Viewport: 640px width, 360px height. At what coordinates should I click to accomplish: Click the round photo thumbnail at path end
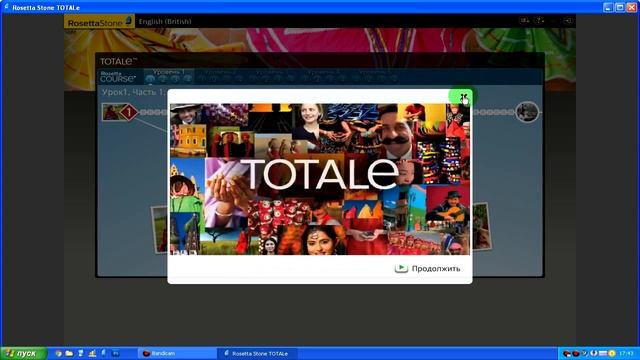pyautogui.click(x=527, y=112)
